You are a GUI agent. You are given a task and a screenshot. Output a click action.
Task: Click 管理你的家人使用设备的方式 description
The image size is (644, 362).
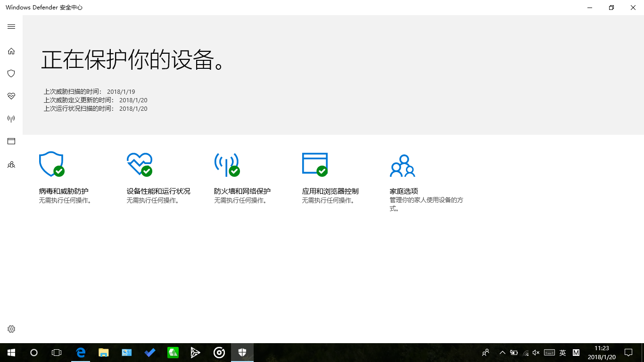[x=426, y=204]
